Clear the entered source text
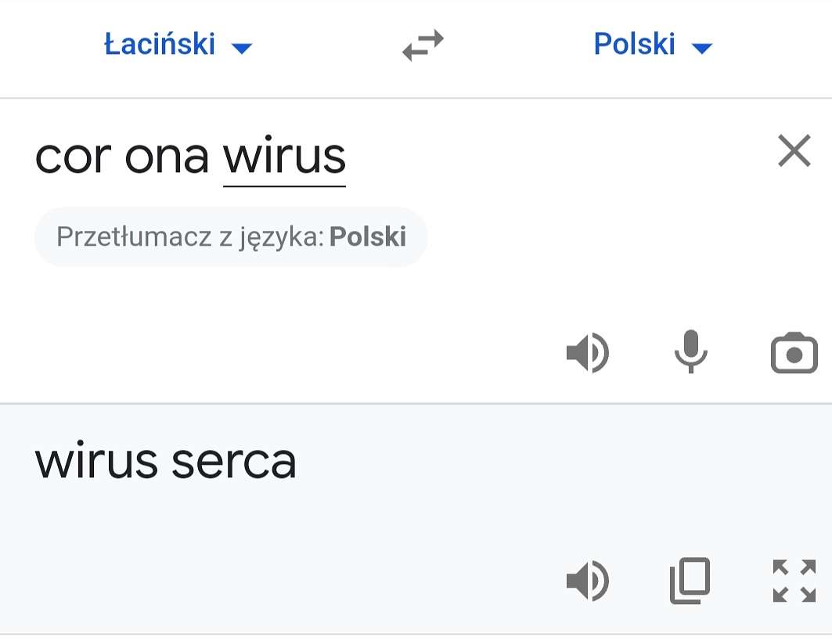 click(794, 151)
